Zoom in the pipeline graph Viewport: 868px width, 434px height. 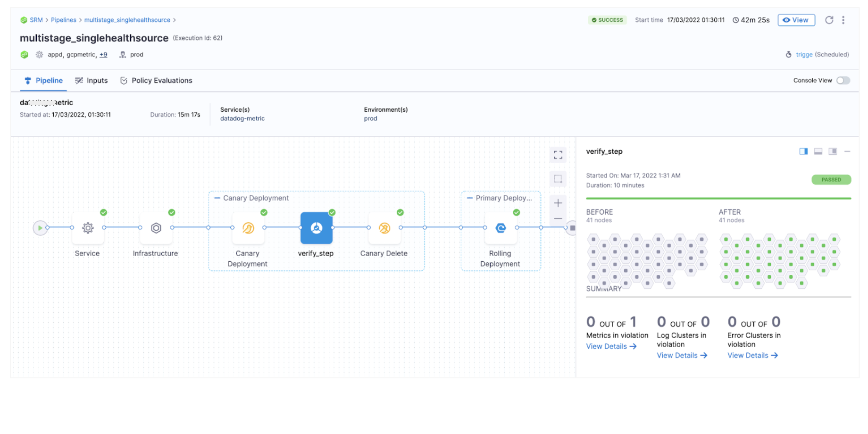click(x=558, y=203)
